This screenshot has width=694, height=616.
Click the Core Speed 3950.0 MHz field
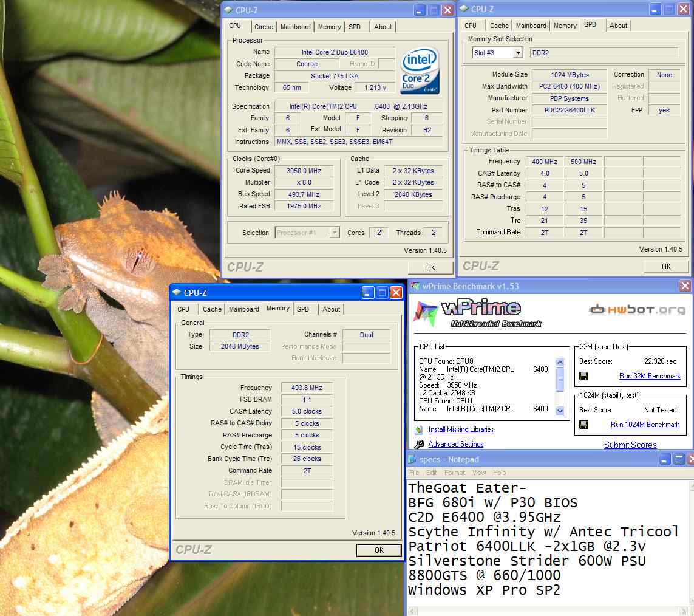[x=304, y=171]
